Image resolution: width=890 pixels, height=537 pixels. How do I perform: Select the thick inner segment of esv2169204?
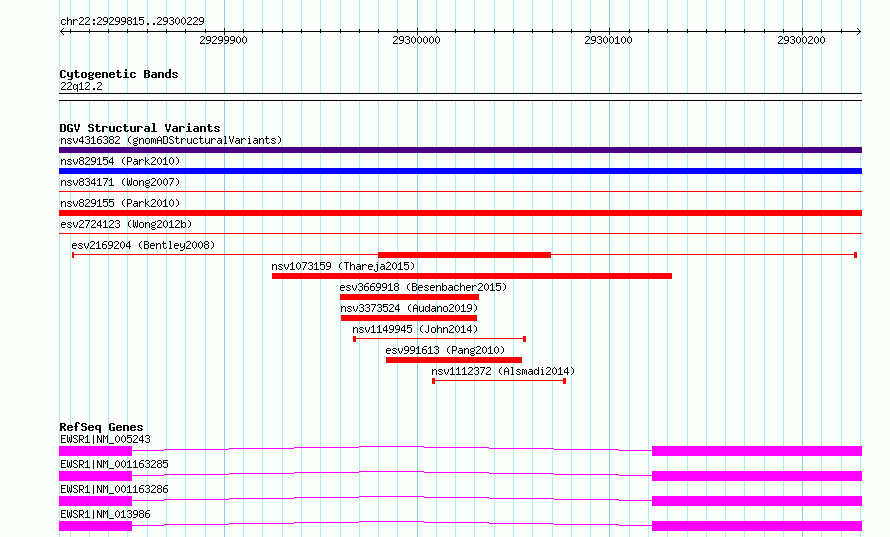[x=464, y=255]
